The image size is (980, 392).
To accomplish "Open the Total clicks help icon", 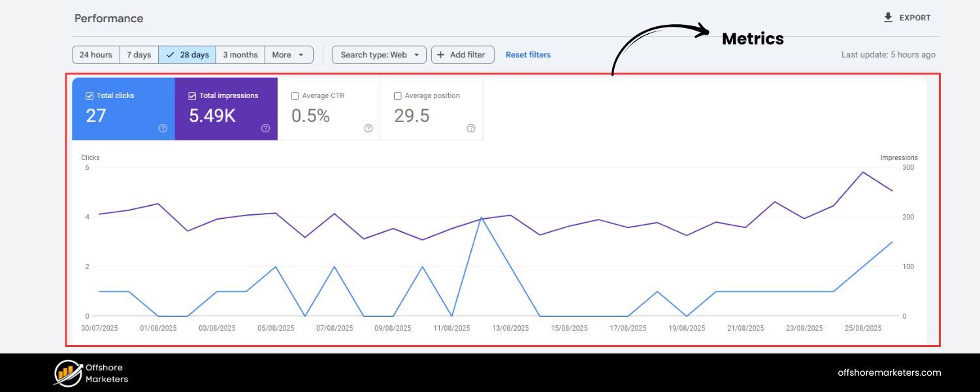I will (163, 129).
